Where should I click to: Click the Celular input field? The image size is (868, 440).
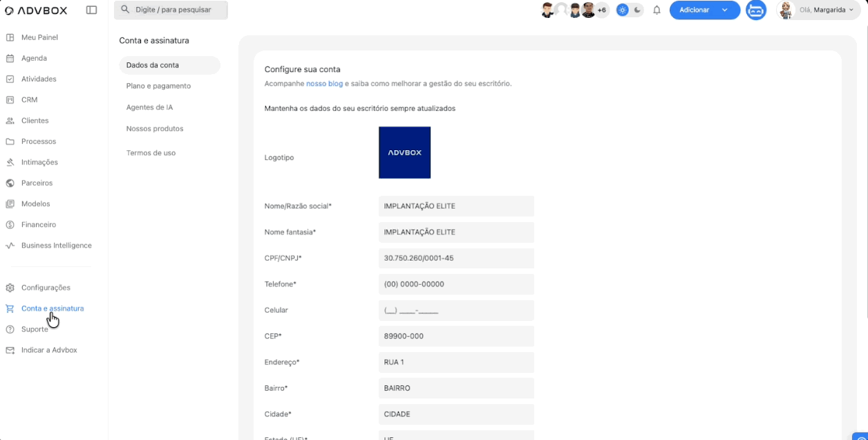456,311
